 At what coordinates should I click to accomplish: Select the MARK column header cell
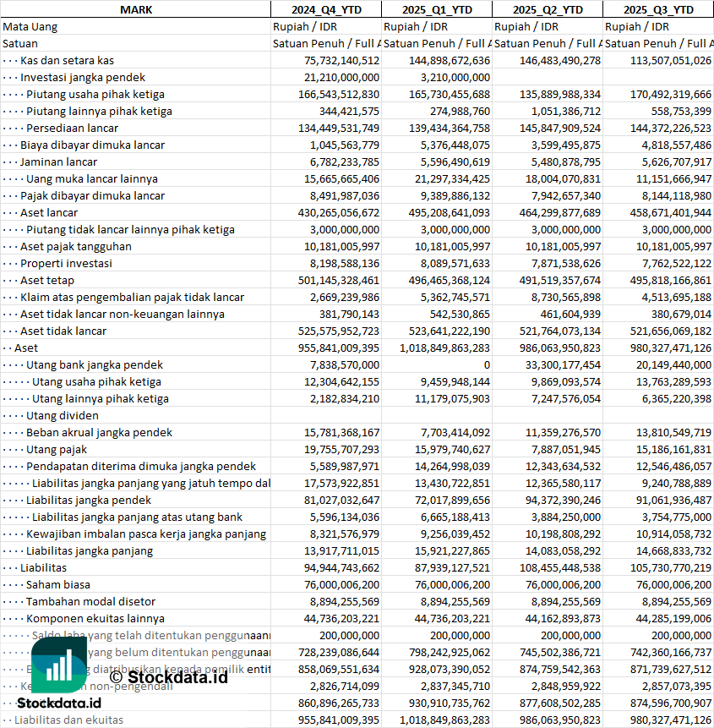click(135, 10)
